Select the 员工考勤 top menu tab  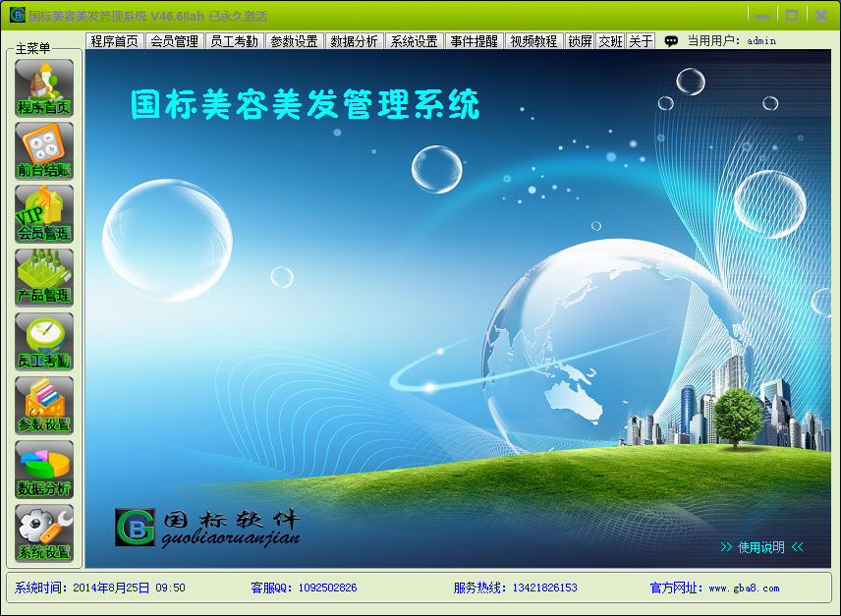tap(235, 41)
